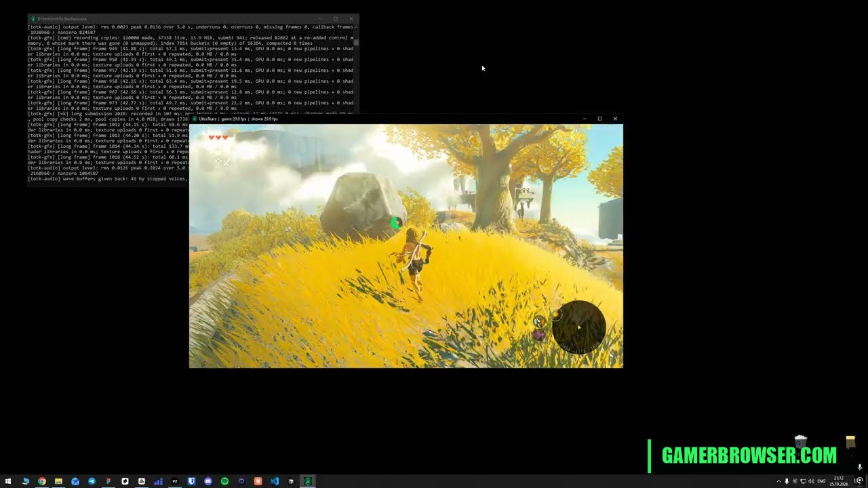Open the clock and calendar flyout

839,481
